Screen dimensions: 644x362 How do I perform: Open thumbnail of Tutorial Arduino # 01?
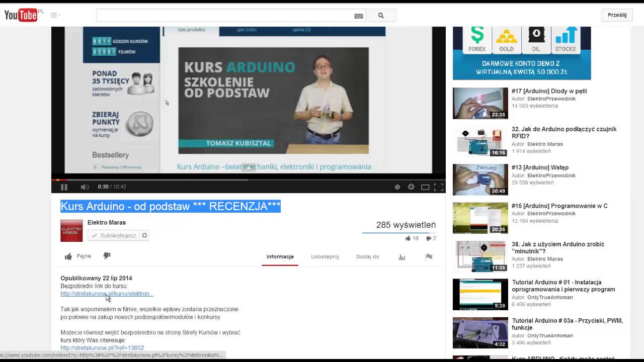tap(480, 294)
